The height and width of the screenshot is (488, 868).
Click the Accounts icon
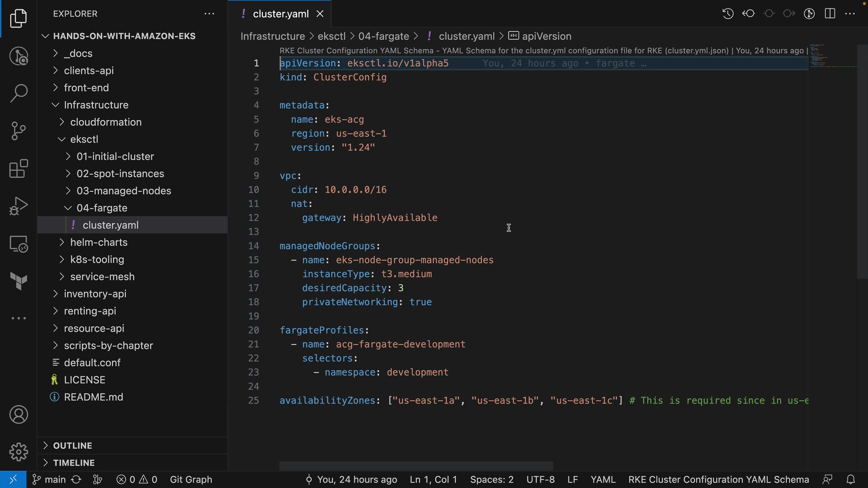(x=19, y=415)
